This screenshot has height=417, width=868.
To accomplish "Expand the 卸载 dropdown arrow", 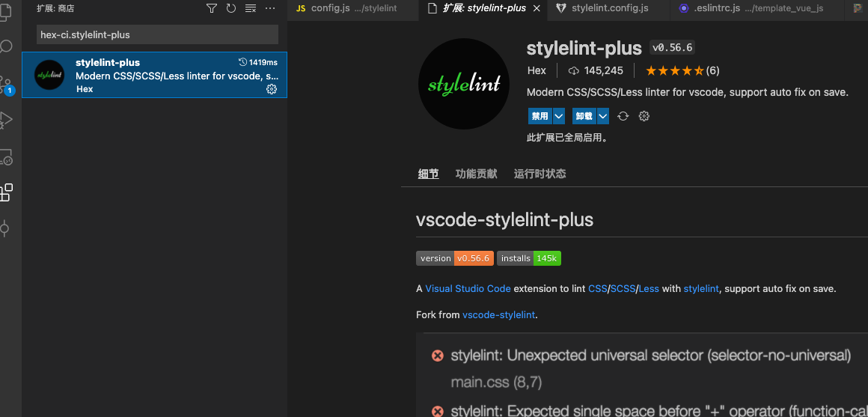I will (x=603, y=116).
